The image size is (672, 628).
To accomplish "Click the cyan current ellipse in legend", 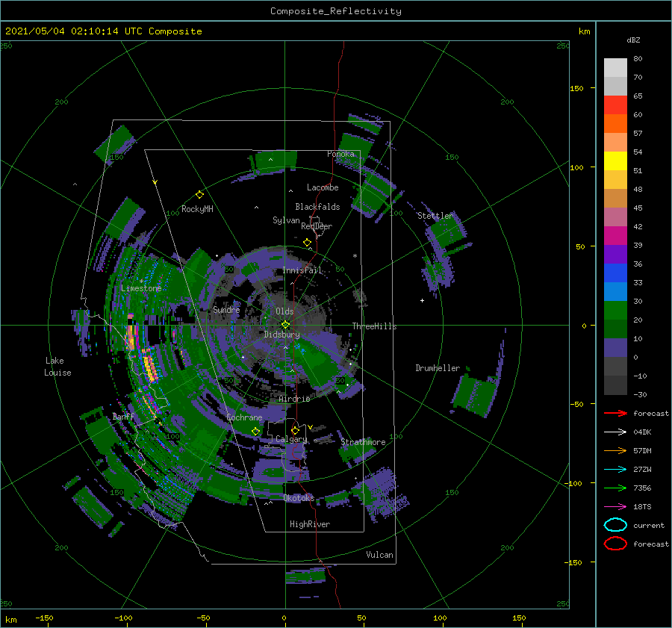I will [615, 525].
